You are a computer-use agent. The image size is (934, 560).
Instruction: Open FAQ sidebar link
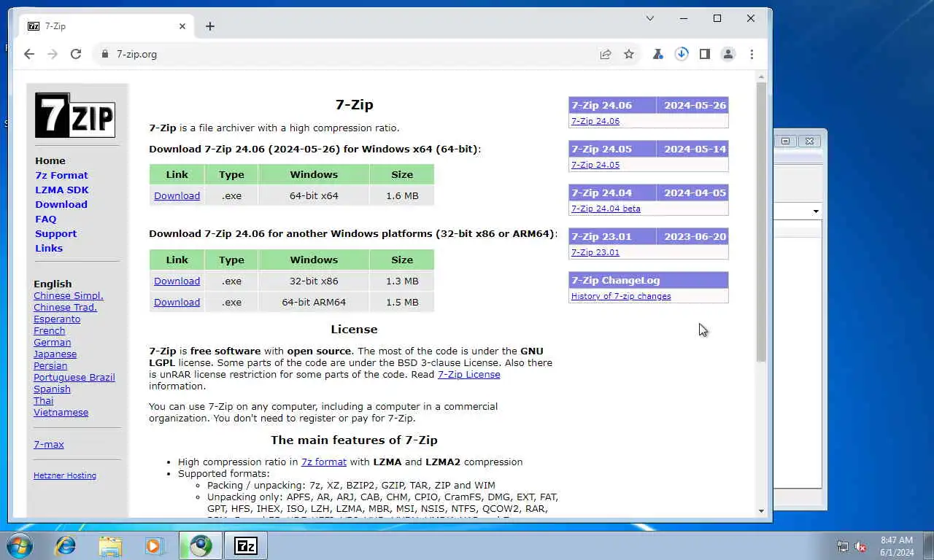click(45, 219)
